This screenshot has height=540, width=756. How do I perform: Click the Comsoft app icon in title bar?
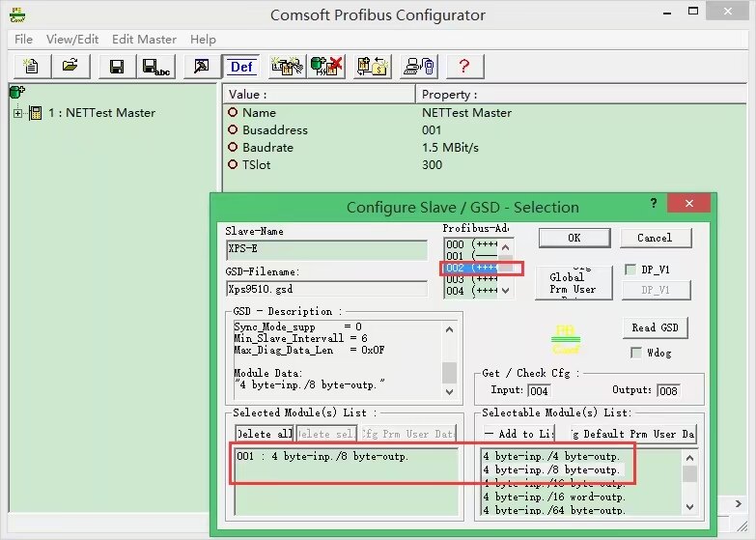[17, 14]
